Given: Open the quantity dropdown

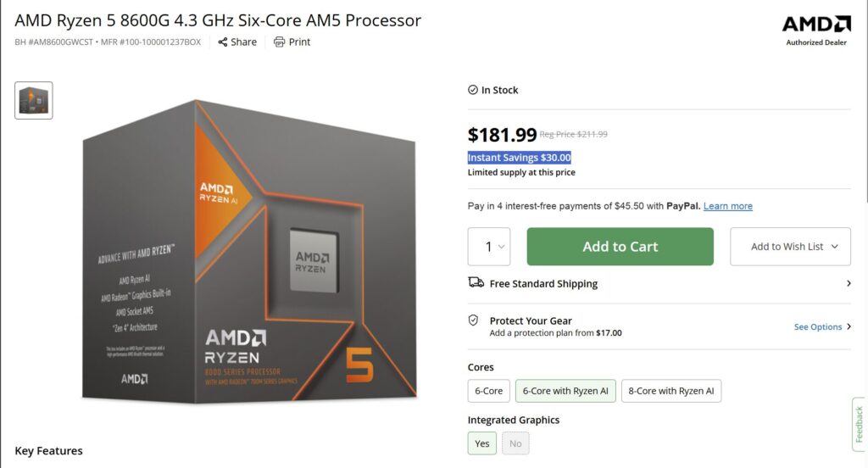Looking at the screenshot, I should (x=489, y=247).
